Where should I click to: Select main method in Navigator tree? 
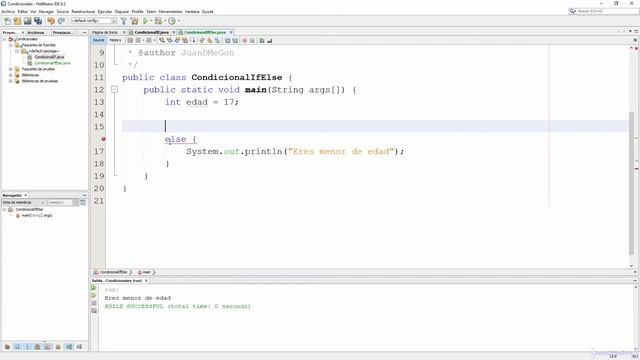[37, 216]
